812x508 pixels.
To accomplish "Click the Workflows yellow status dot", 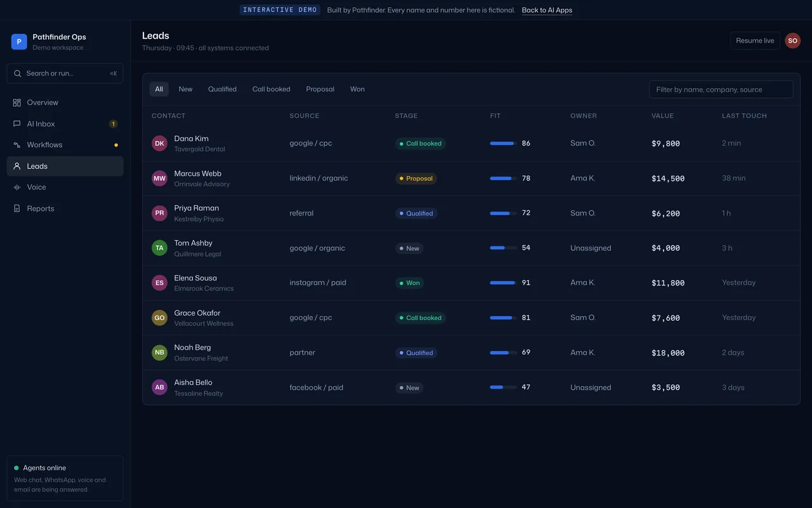I will click(x=116, y=145).
